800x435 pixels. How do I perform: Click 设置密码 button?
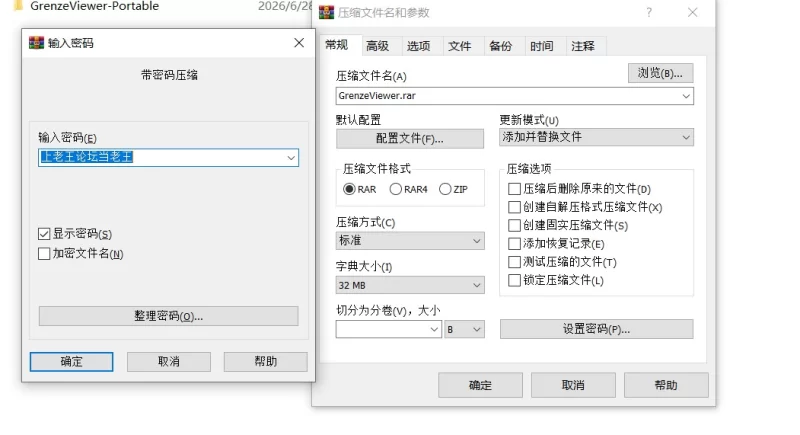(x=596, y=329)
